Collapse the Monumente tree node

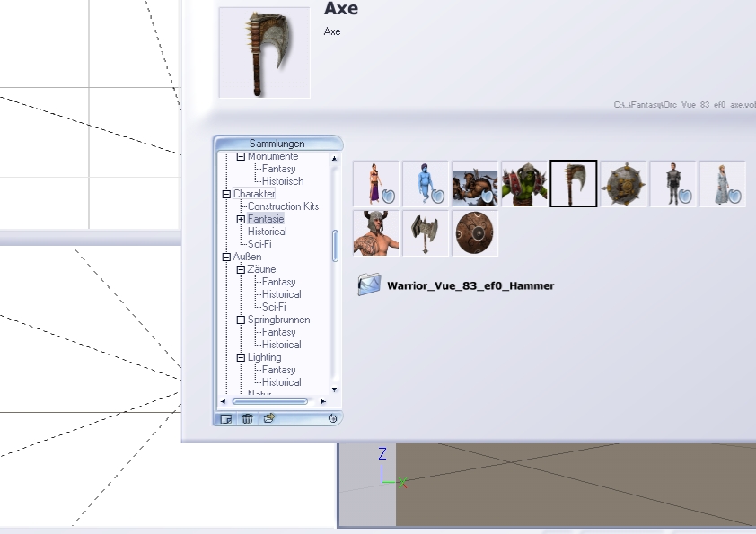[241, 157]
